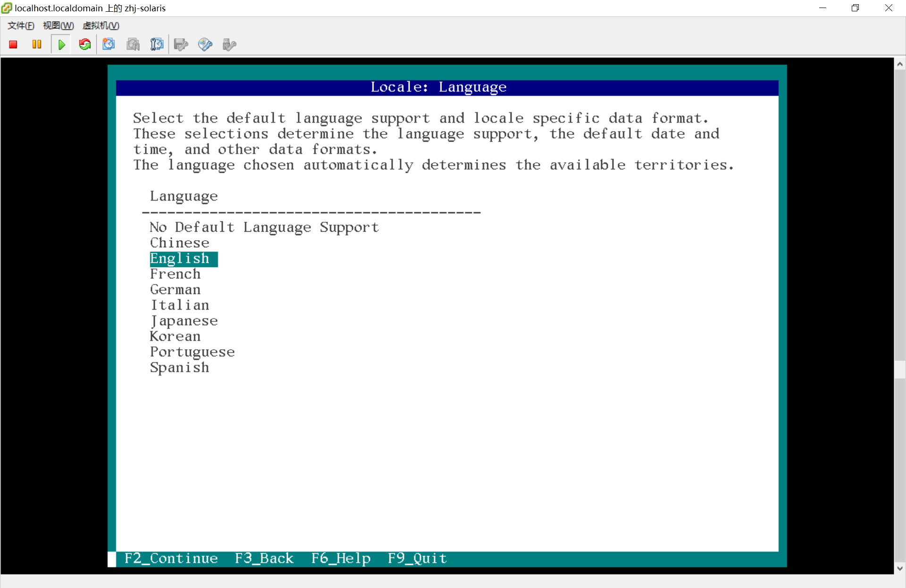Take a snapshot of the VM

[109, 44]
